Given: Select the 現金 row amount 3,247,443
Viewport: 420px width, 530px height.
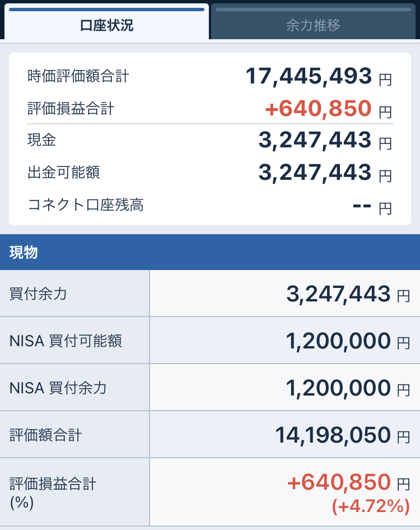Looking at the screenshot, I should (315, 141).
